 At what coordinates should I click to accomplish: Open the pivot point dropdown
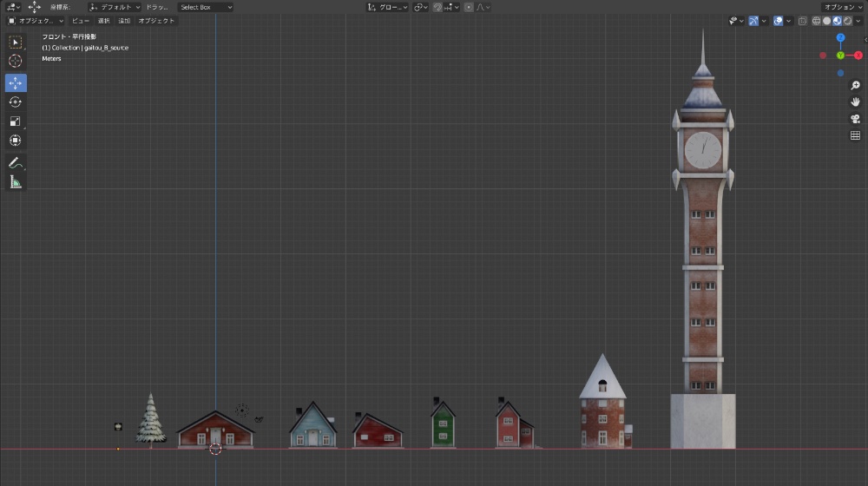[421, 7]
